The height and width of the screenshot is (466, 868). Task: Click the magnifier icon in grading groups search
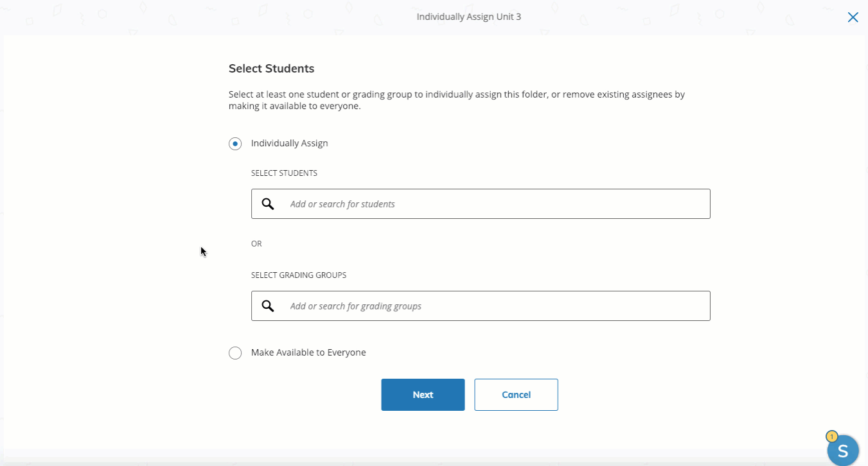[x=268, y=306]
